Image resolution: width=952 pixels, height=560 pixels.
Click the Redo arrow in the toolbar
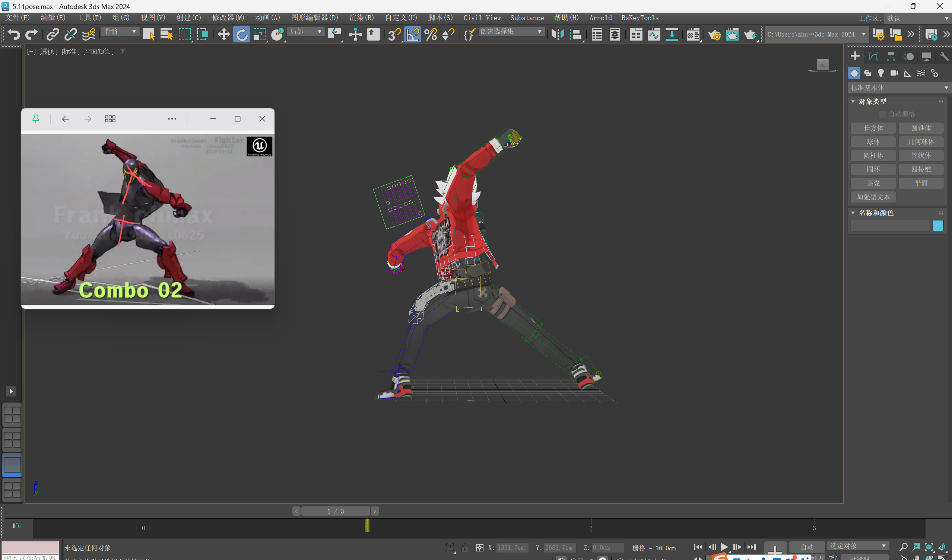[31, 34]
